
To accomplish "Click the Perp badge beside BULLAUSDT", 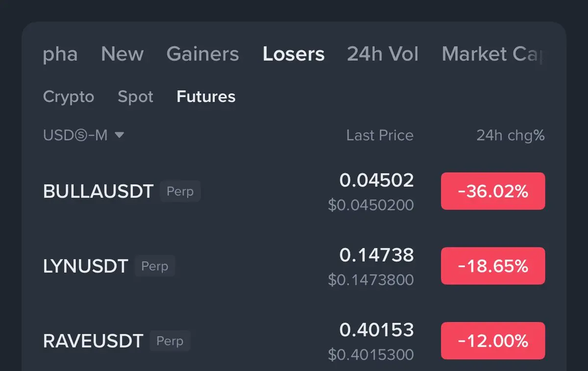I will [x=180, y=191].
